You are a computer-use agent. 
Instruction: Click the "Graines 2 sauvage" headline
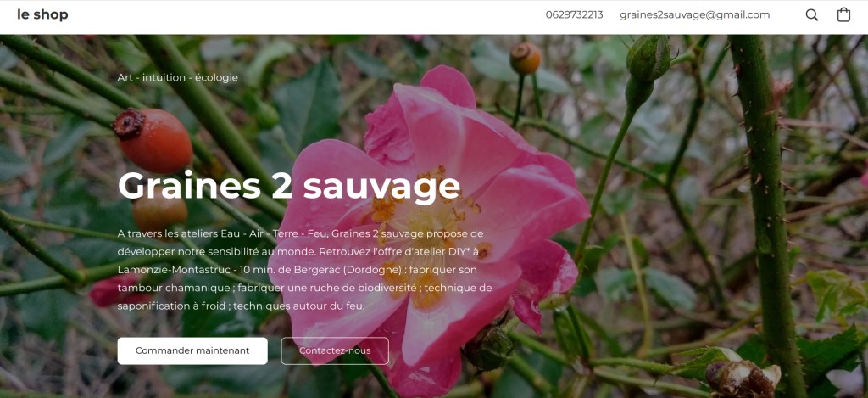(289, 186)
